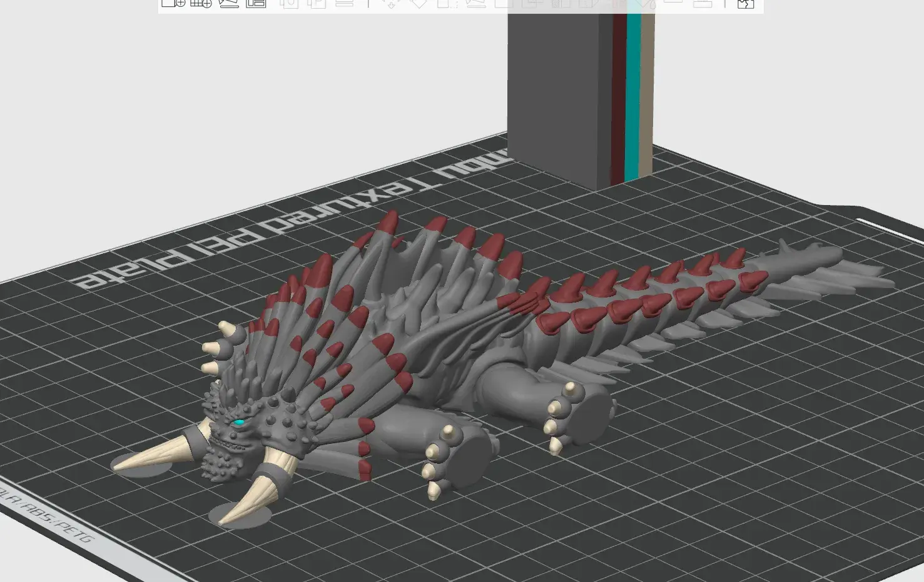Switch to Assembly view puzzle icon
This screenshot has width=924, height=582.
[x=746, y=3]
